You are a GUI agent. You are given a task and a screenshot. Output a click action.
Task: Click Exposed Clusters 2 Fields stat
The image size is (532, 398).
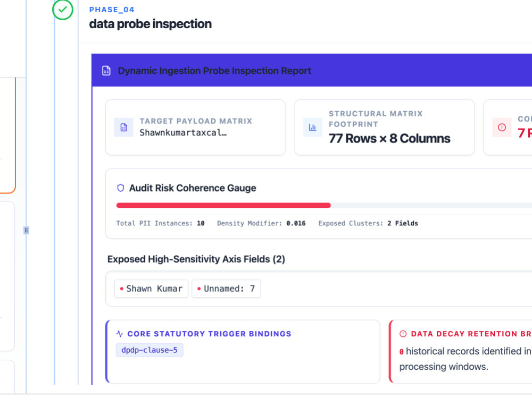[x=368, y=223]
